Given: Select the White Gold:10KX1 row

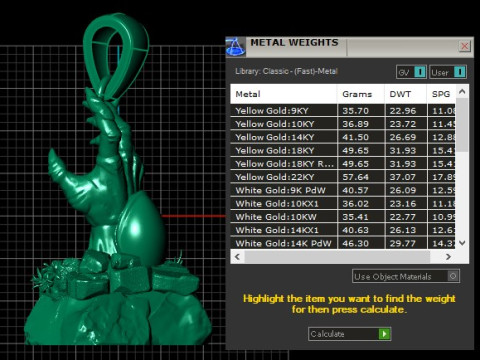Looking at the screenshot, I should click(343, 204).
